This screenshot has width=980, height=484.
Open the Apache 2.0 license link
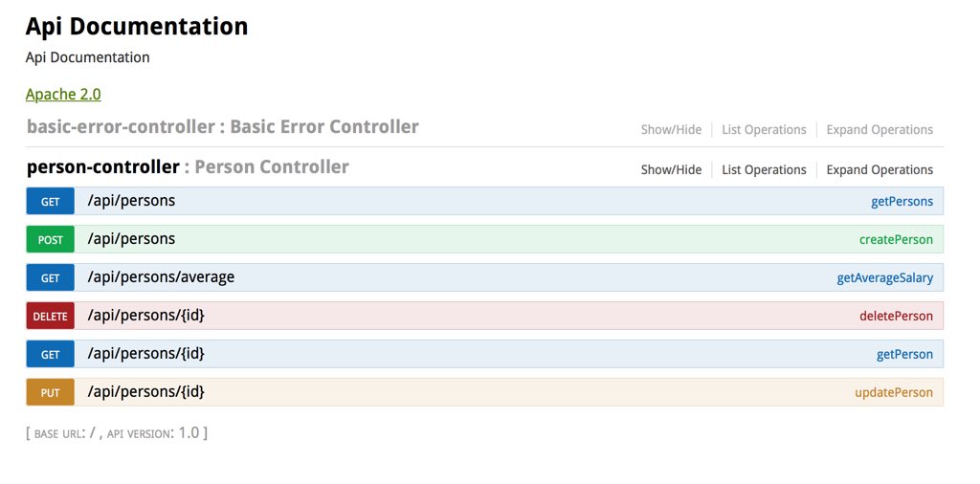(x=63, y=94)
